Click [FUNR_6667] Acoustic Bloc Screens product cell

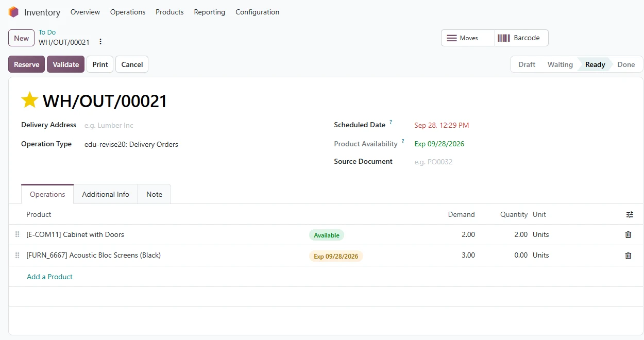click(x=93, y=255)
